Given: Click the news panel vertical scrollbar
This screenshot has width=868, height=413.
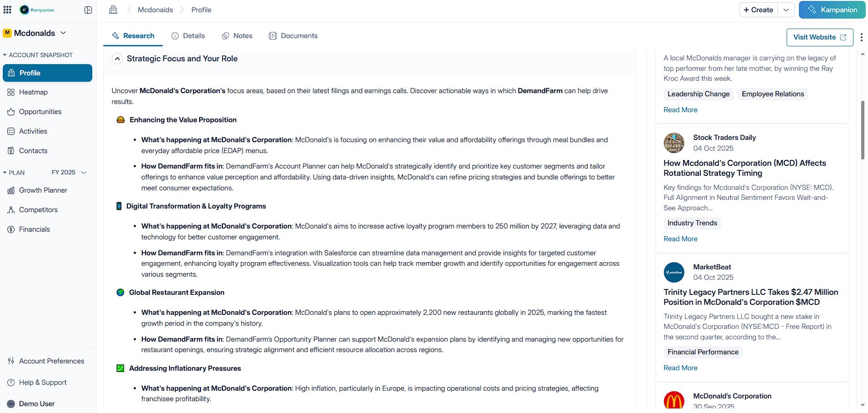Looking at the screenshot, I should 862,130.
